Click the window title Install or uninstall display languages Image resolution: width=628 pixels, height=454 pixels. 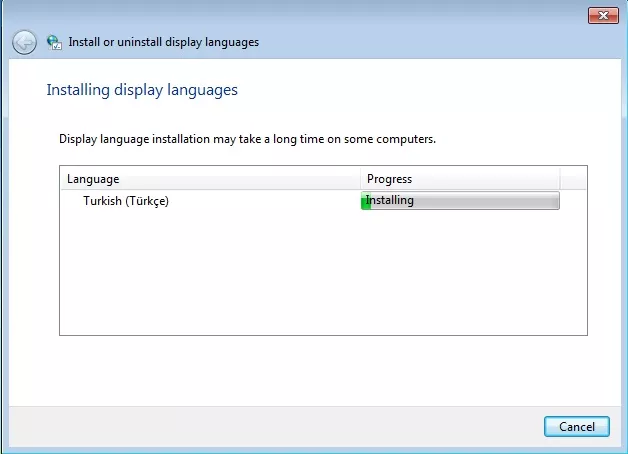tap(163, 42)
